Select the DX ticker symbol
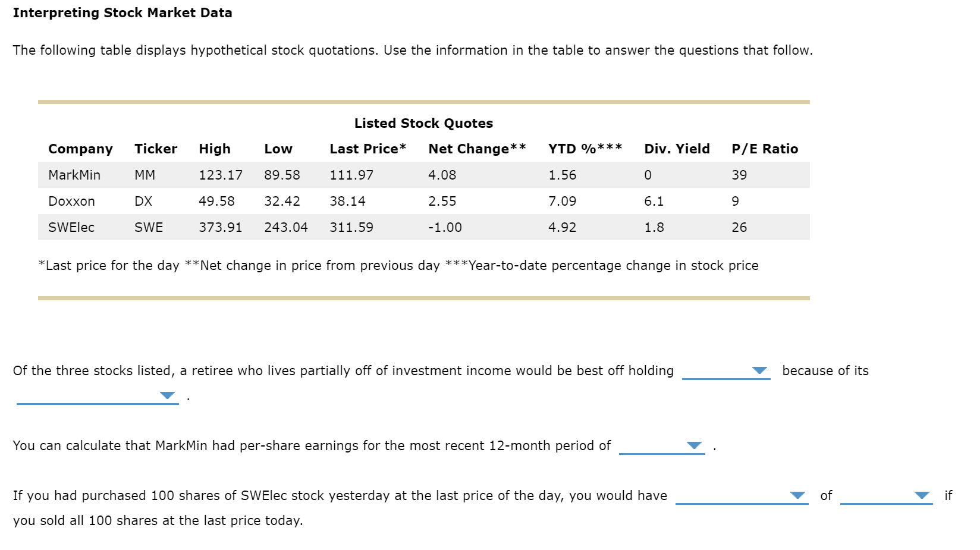This screenshot has height=550, width=980. click(x=145, y=201)
